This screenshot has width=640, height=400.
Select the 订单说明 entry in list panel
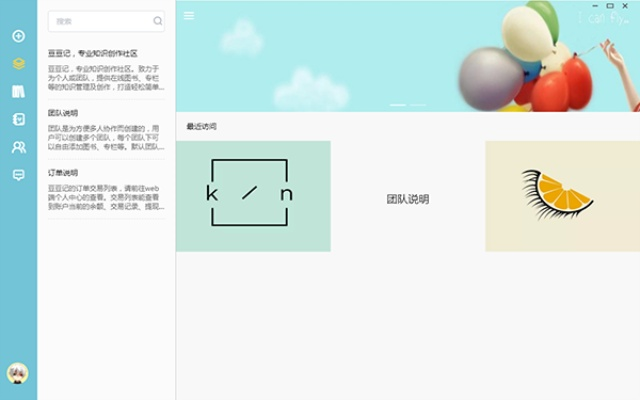(105, 190)
